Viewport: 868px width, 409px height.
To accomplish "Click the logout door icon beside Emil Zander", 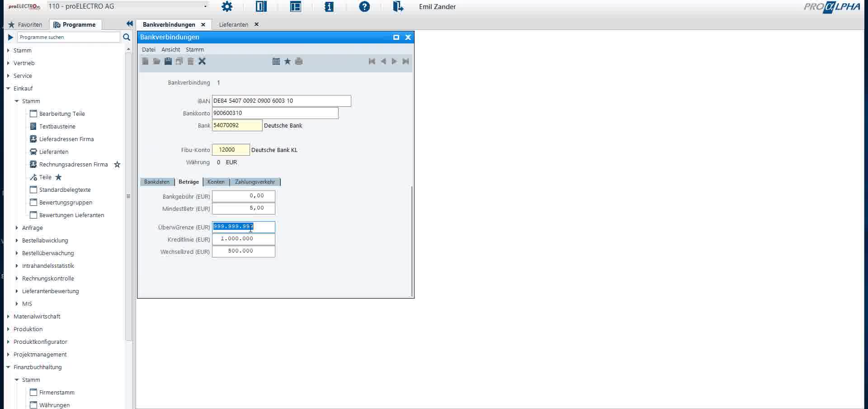I will coord(398,7).
